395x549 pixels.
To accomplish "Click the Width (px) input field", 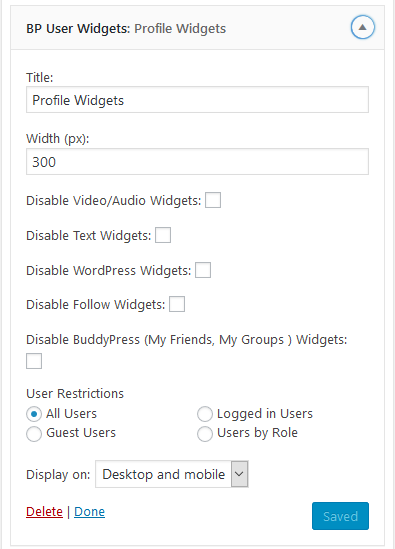I will point(197,161).
